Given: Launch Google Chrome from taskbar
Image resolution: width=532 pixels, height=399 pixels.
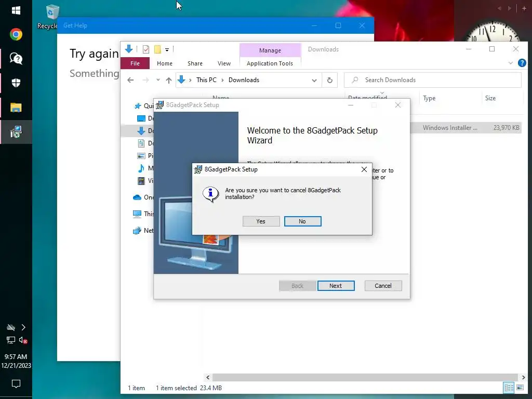Looking at the screenshot, I should pyautogui.click(x=16, y=35).
